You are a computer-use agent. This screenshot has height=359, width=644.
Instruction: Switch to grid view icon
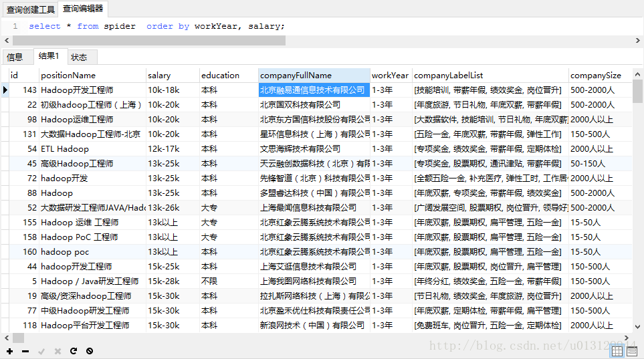click(x=617, y=351)
